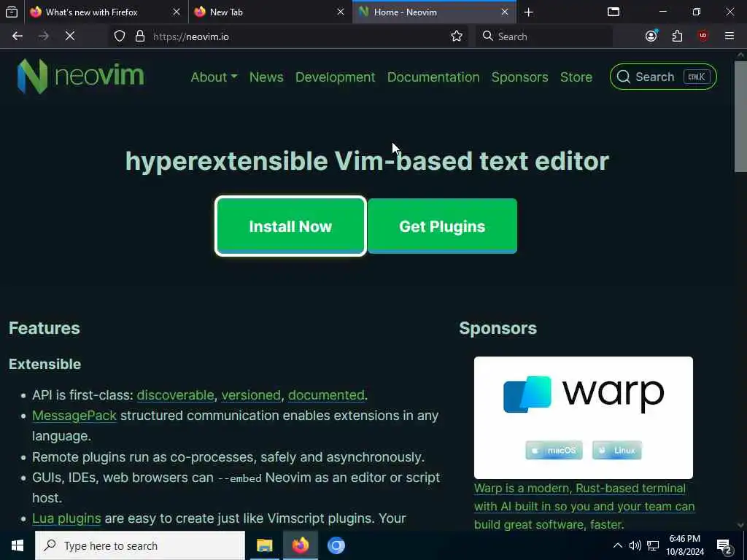The height and width of the screenshot is (560, 747).
Task: Open the network icon in system tray
Action: [653, 545]
